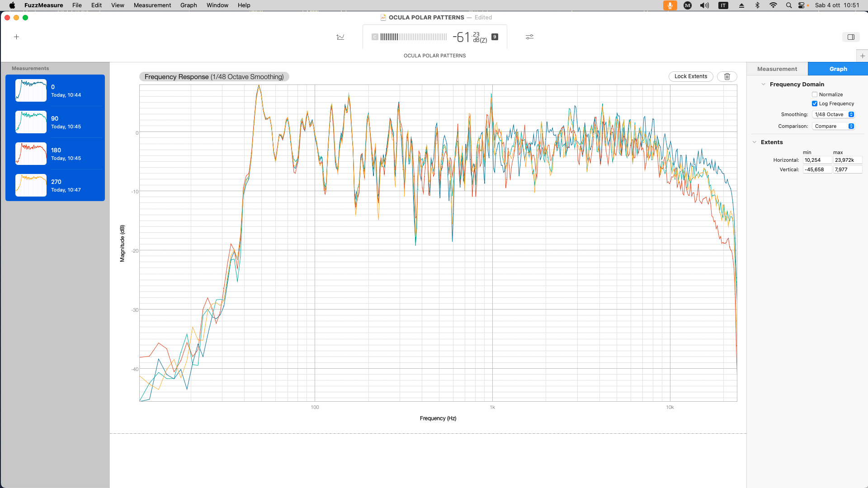Click the plus icon to add measurement

[x=17, y=37]
